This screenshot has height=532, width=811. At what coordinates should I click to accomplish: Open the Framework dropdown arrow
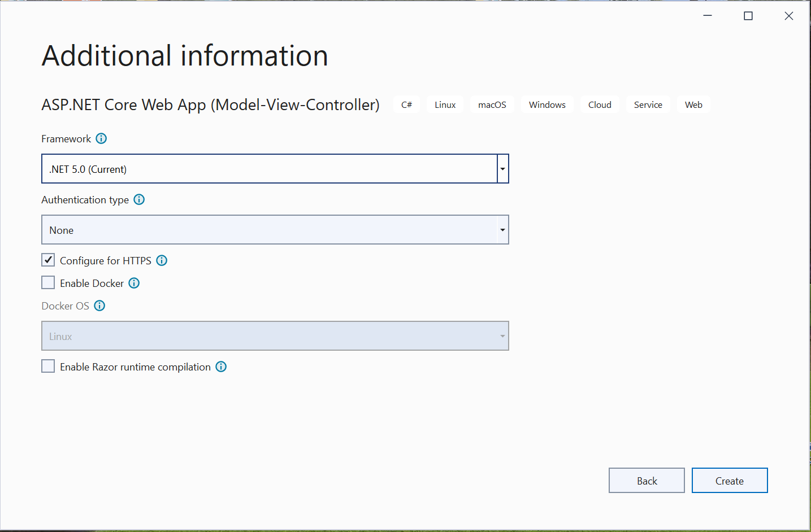point(502,169)
